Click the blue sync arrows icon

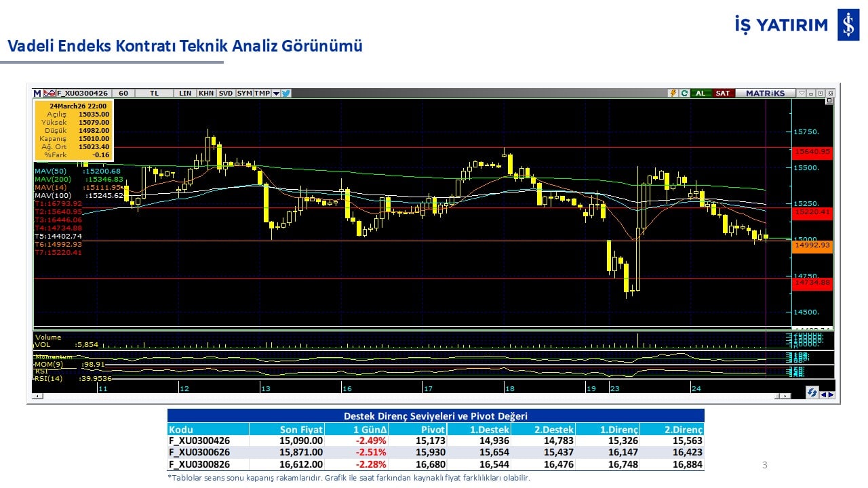(812, 392)
